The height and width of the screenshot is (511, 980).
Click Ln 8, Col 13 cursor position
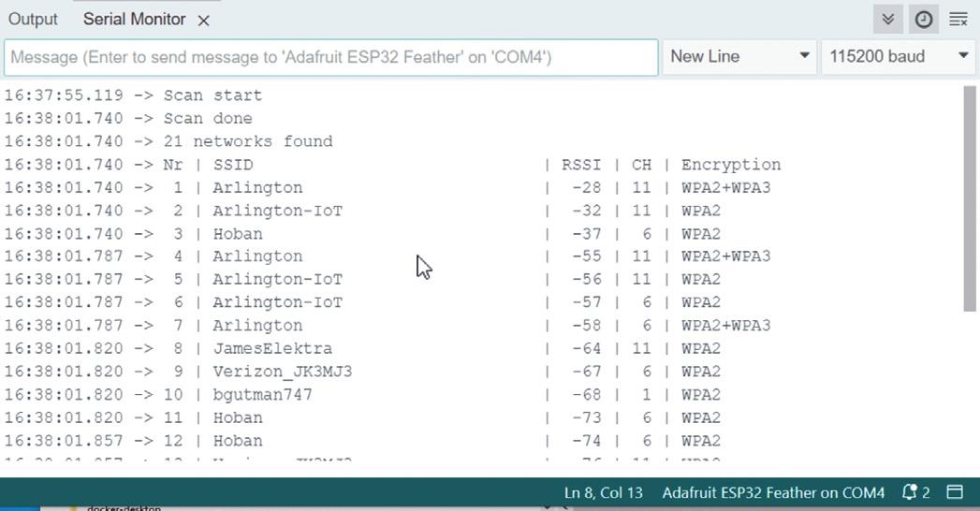tap(603, 493)
